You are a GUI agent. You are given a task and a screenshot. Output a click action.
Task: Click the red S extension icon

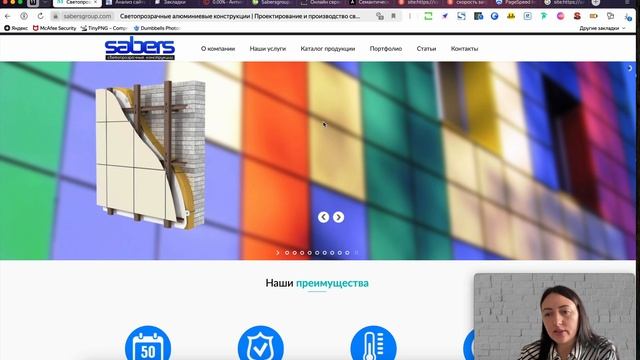577,16
